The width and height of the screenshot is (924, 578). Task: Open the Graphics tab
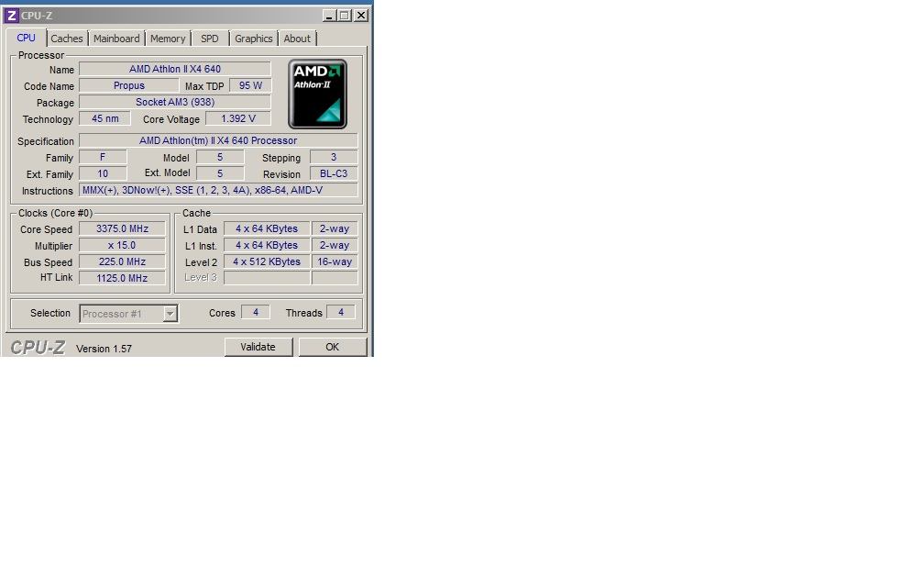point(253,39)
